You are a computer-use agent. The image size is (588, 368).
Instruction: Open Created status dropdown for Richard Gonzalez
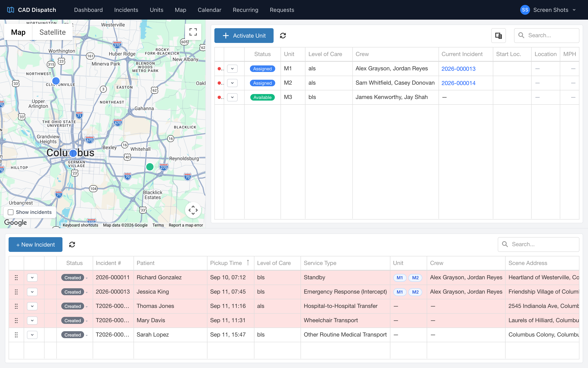point(74,277)
